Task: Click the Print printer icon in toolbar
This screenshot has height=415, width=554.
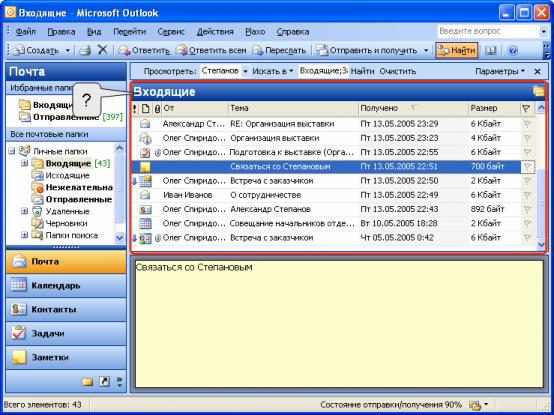Action: [x=85, y=51]
